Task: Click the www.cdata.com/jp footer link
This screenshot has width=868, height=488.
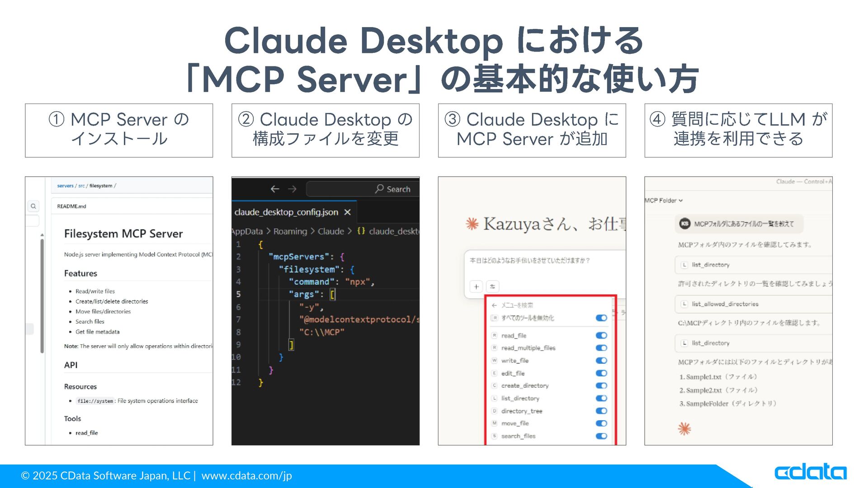Action: [x=246, y=475]
